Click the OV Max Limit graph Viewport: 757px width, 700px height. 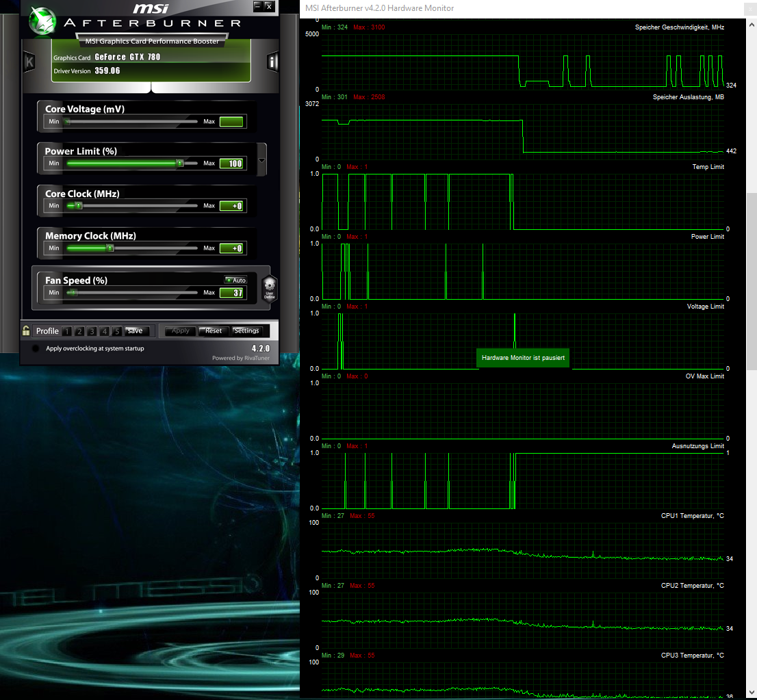(x=523, y=411)
